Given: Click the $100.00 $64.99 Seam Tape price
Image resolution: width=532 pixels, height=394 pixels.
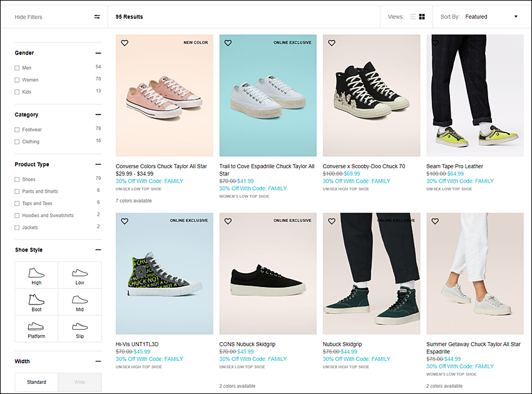Looking at the screenshot, I should [445, 174].
